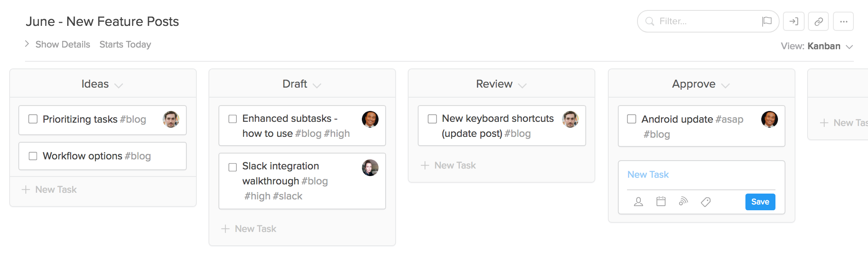
Task: Copy project link via the chain icon
Action: [818, 21]
